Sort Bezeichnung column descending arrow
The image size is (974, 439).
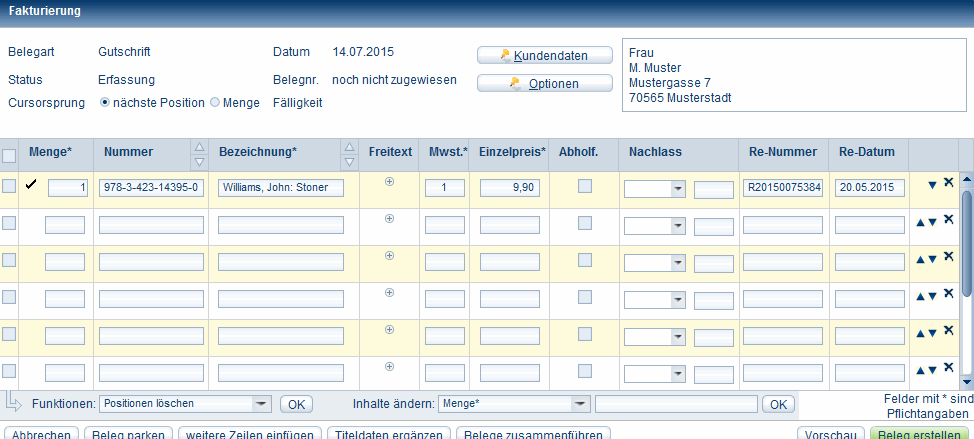(349, 161)
